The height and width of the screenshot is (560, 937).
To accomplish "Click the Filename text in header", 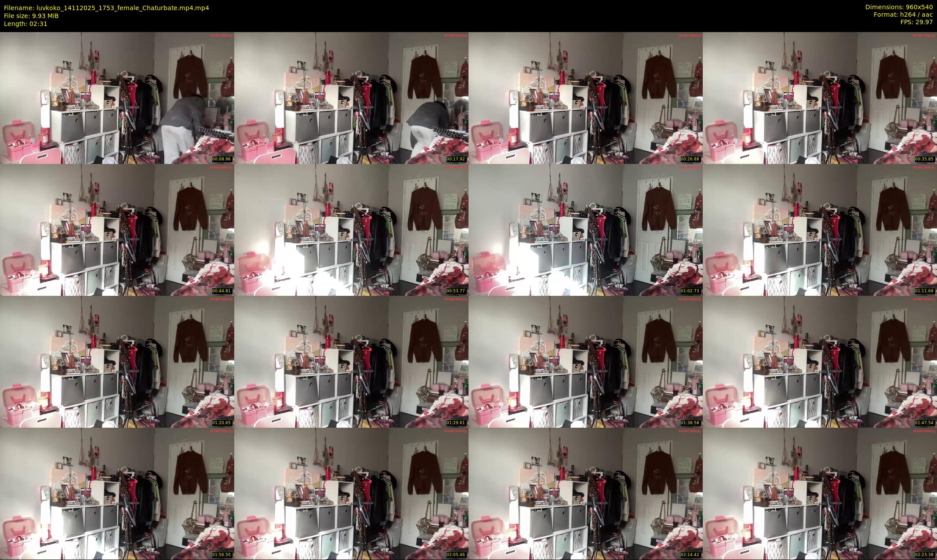I will (106, 7).
